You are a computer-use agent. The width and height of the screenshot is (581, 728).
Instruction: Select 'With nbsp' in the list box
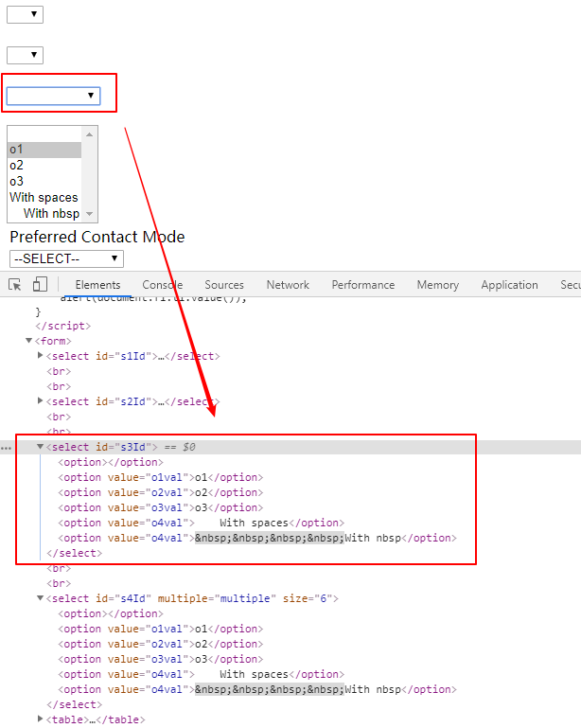click(x=44, y=213)
